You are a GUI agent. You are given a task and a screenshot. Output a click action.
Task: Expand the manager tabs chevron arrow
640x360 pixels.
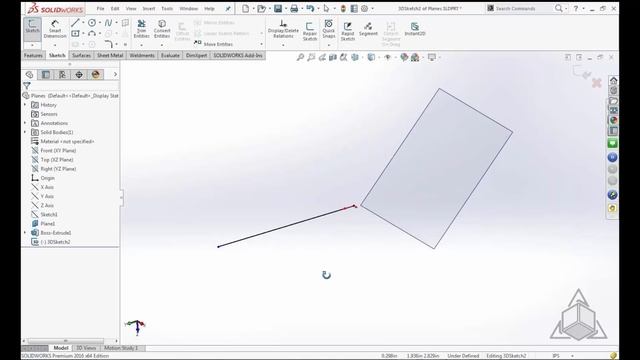115,74
